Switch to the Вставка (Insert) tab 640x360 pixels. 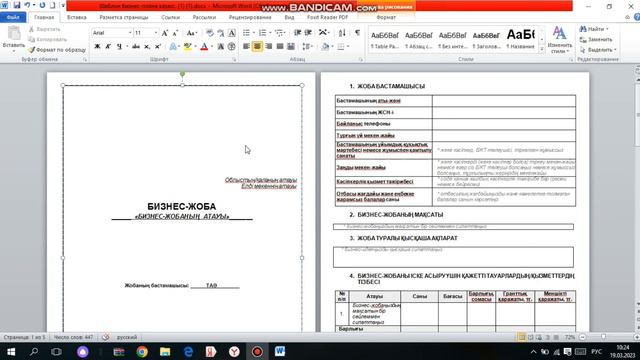pyautogui.click(x=77, y=17)
